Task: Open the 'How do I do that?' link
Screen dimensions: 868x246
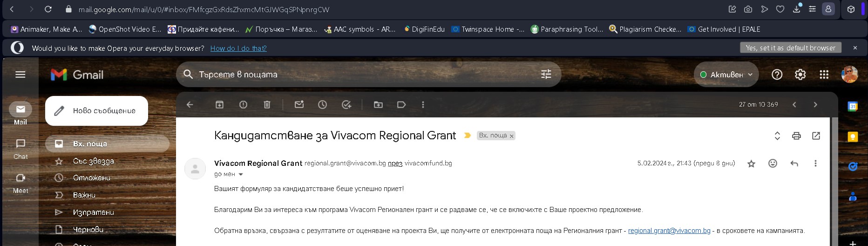Action: [x=238, y=48]
